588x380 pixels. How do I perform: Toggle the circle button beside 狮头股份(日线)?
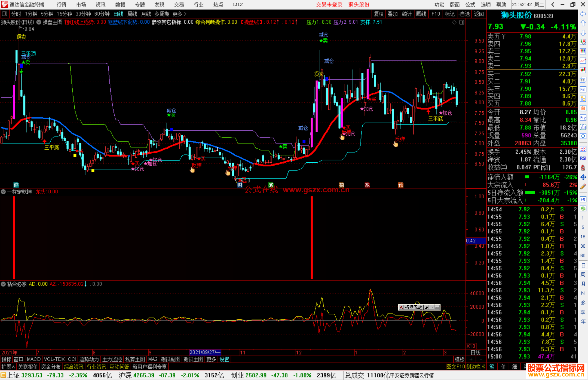pyautogui.click(x=39, y=22)
